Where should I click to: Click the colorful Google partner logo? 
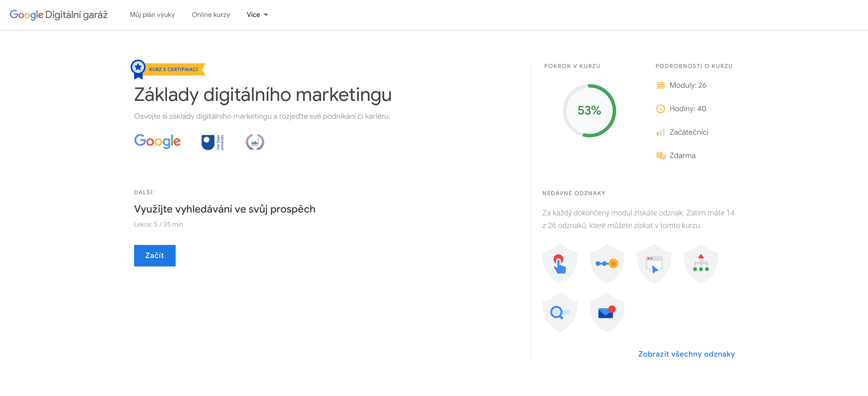click(157, 141)
